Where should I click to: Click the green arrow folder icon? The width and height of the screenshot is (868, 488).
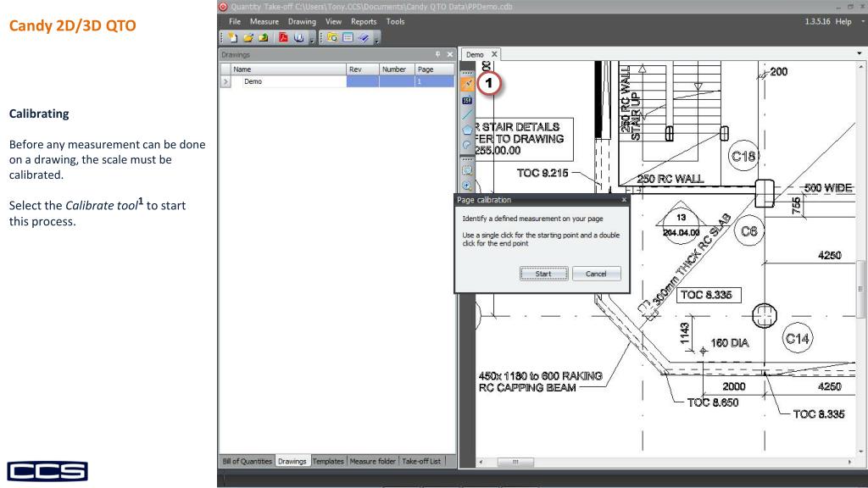(x=264, y=37)
